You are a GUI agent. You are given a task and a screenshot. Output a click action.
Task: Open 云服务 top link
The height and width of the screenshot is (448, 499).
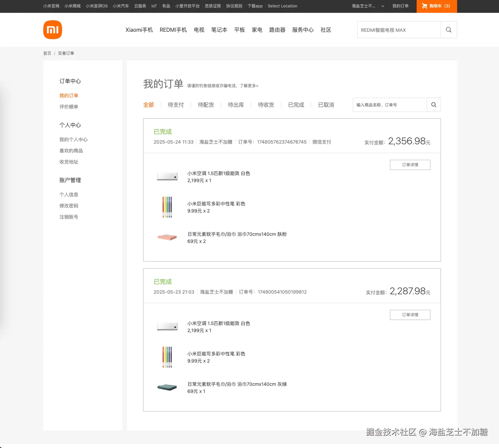point(140,6)
